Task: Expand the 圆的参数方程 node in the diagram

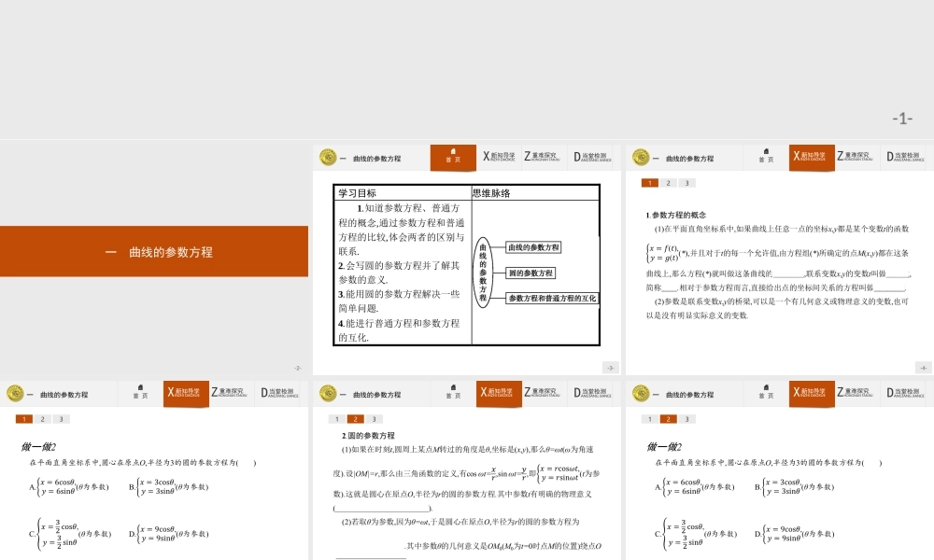Action: pos(529,273)
